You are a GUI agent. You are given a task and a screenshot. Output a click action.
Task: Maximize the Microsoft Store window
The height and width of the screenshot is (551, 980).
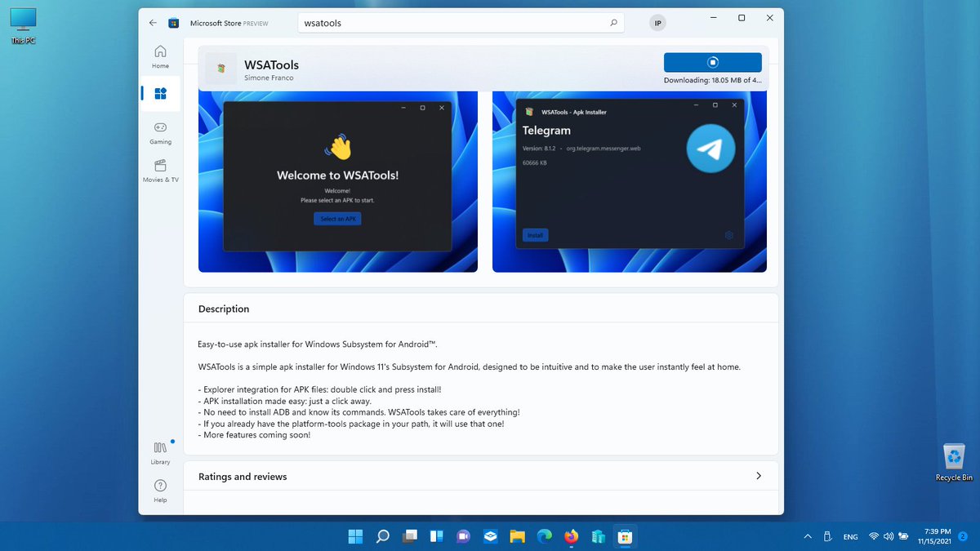click(x=742, y=17)
